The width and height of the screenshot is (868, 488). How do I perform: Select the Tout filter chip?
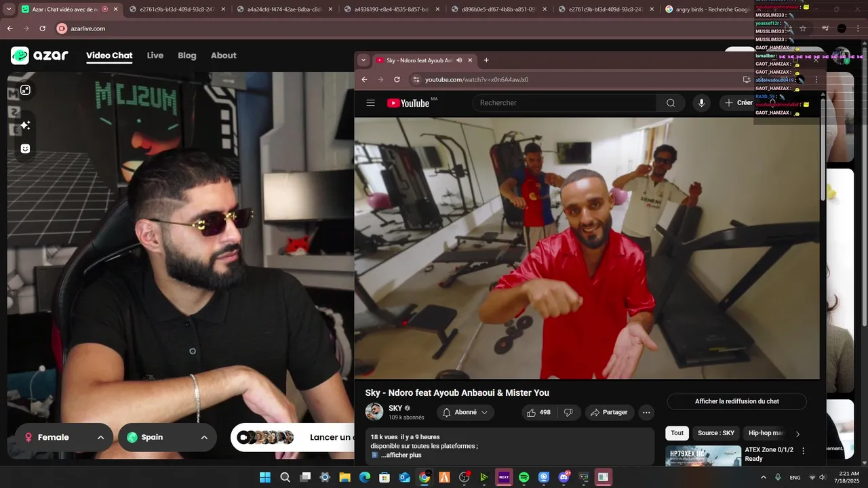pyautogui.click(x=677, y=433)
